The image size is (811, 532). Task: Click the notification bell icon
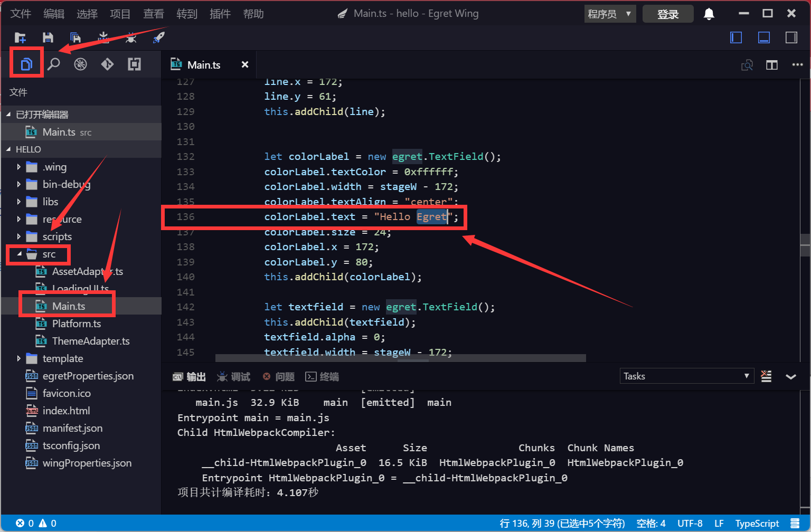pos(709,14)
